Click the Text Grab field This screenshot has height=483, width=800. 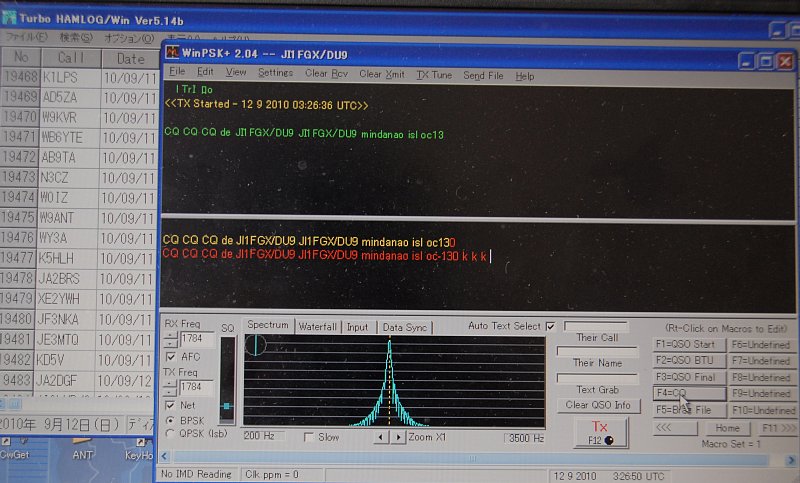[597, 378]
